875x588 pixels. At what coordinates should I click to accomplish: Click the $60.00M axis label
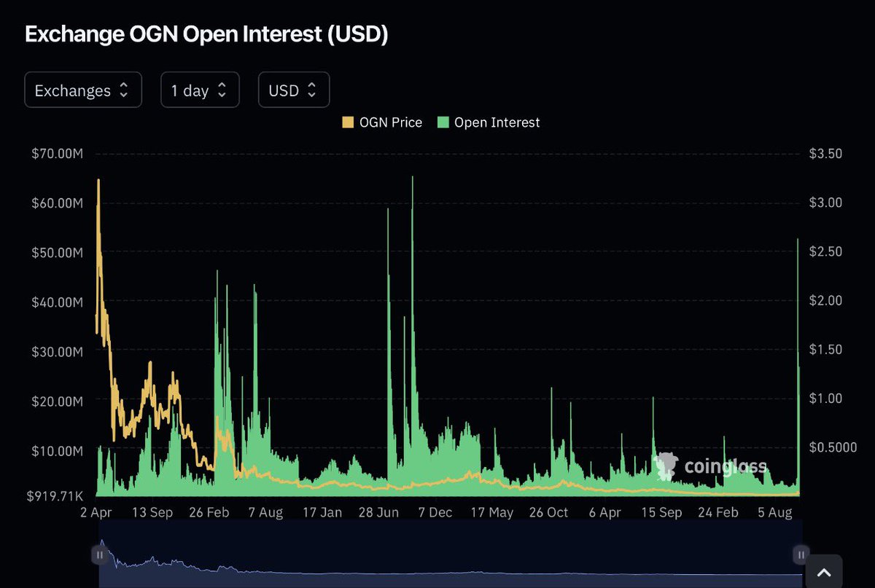coord(58,203)
